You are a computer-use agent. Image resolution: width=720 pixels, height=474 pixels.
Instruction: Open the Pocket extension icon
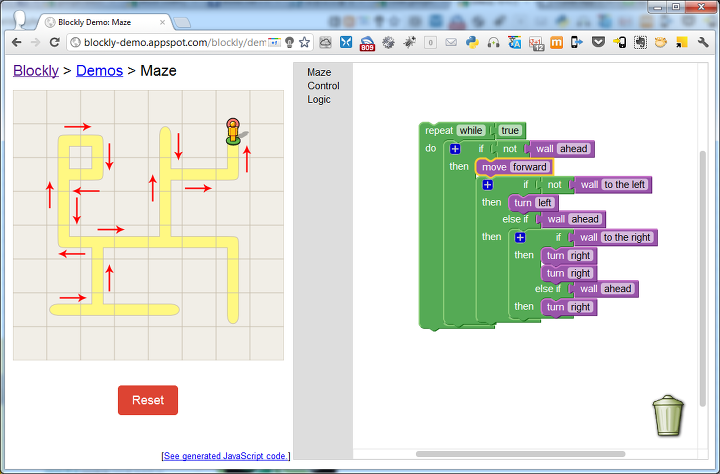click(x=598, y=43)
